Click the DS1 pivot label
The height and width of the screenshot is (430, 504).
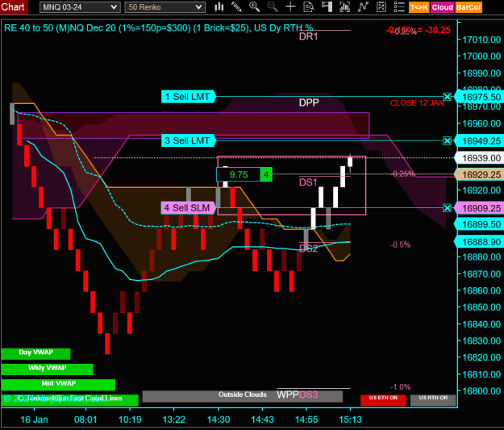coord(308,182)
